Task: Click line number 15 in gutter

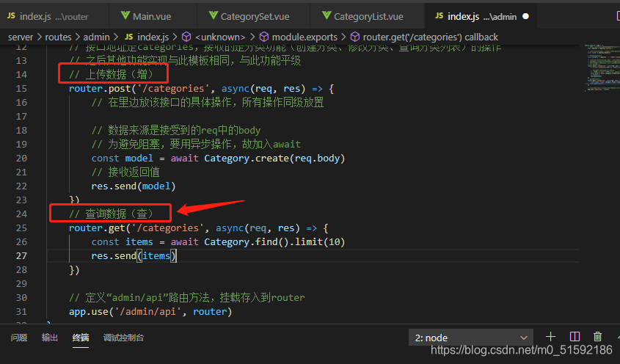Action: click(x=21, y=89)
